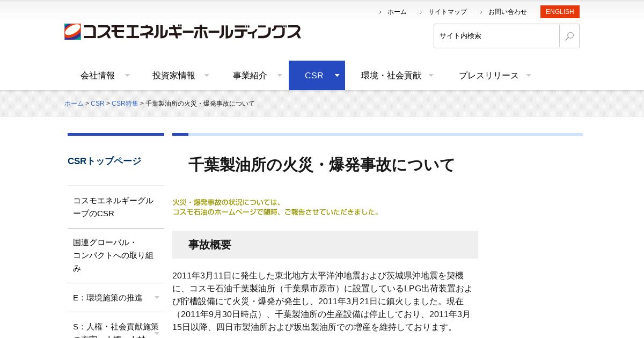Open the 事業紹介 menu

[250, 76]
